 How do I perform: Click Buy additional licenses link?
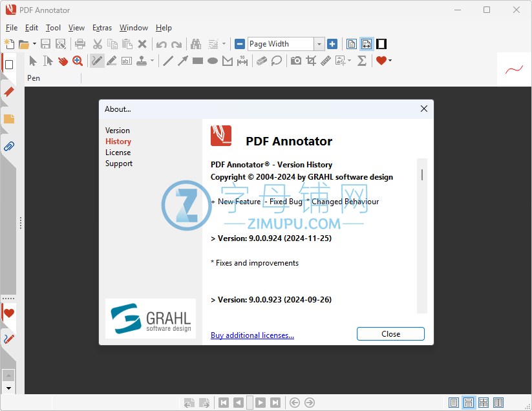(253, 335)
